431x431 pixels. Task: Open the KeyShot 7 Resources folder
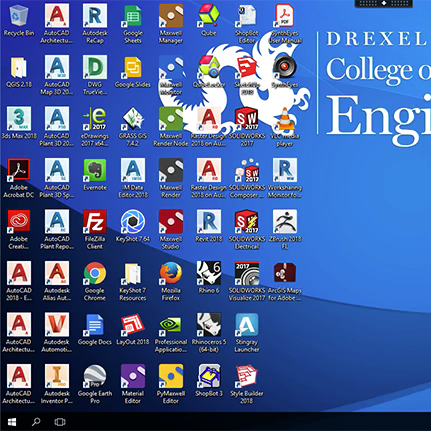(133, 273)
